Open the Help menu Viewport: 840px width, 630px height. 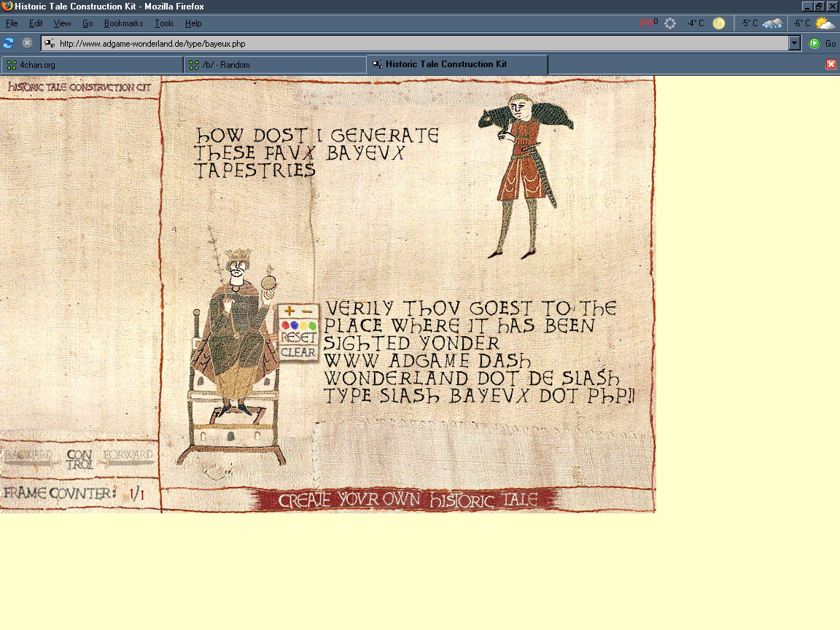(x=193, y=23)
